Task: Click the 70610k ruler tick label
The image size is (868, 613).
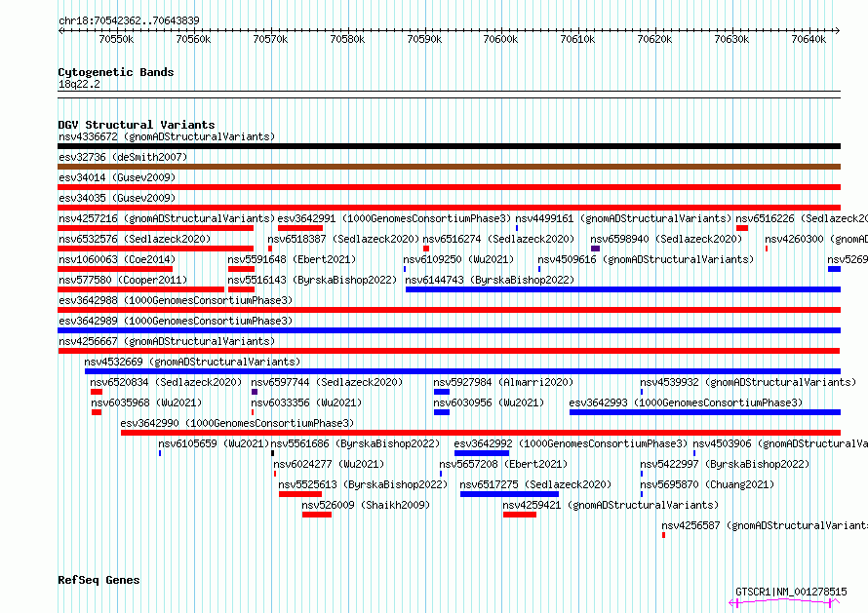Action: tap(578, 39)
